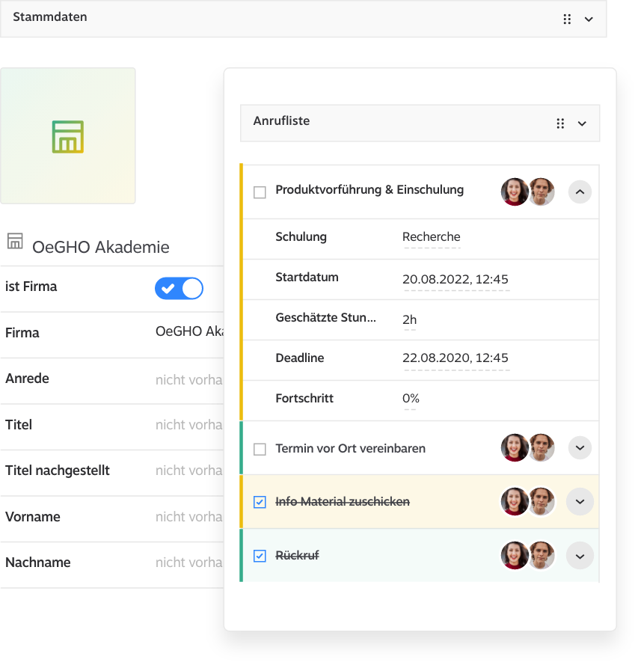
Task: Check the Produktvorführung & Einschulung checkbox
Action: click(260, 192)
